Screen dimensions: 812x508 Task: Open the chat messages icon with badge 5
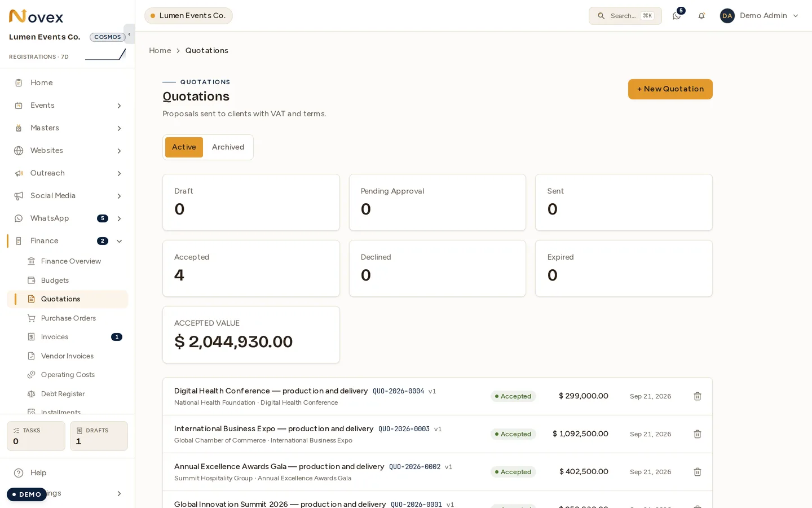tap(677, 16)
